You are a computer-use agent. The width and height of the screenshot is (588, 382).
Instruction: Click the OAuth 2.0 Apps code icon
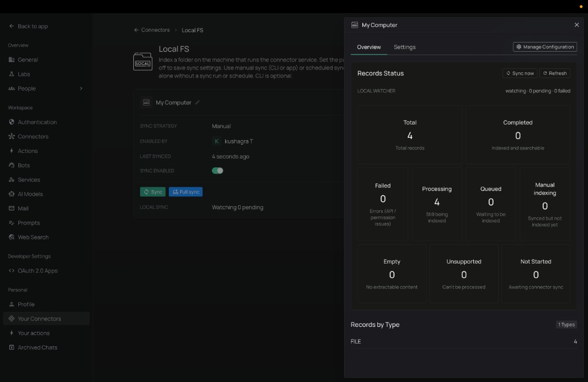pos(11,271)
